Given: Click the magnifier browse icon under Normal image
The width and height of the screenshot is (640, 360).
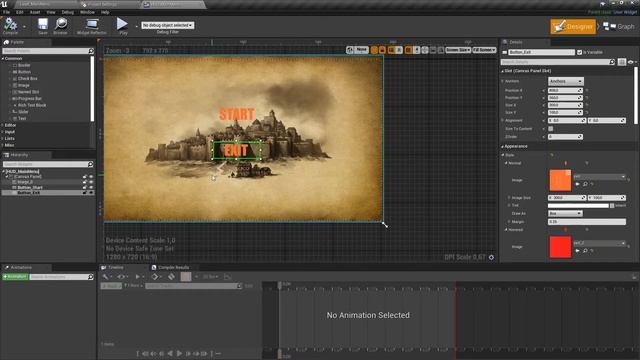Looking at the screenshot, I should [585, 184].
